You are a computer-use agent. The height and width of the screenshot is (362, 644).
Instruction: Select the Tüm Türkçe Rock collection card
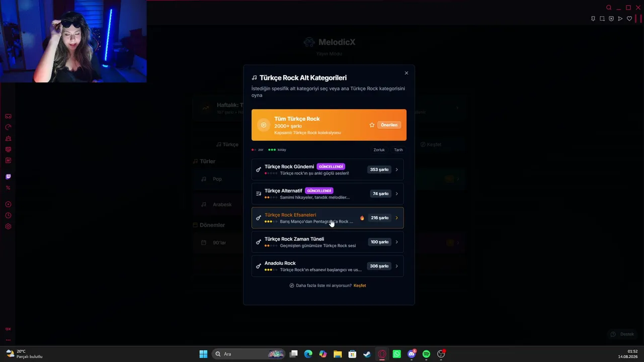click(x=329, y=125)
